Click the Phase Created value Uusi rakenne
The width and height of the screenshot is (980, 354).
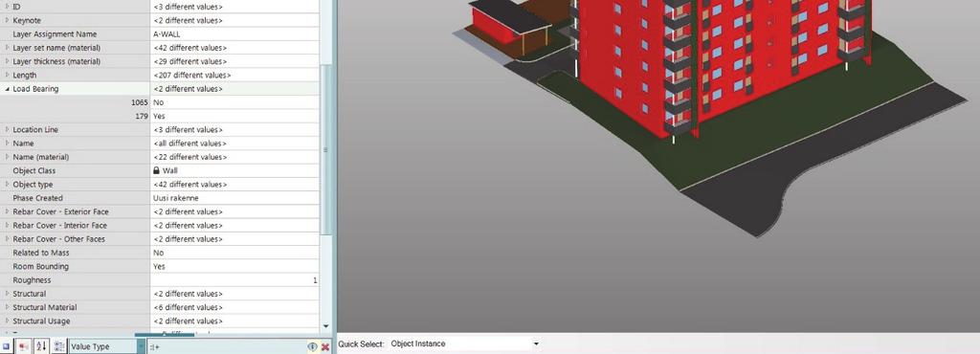[176, 198]
